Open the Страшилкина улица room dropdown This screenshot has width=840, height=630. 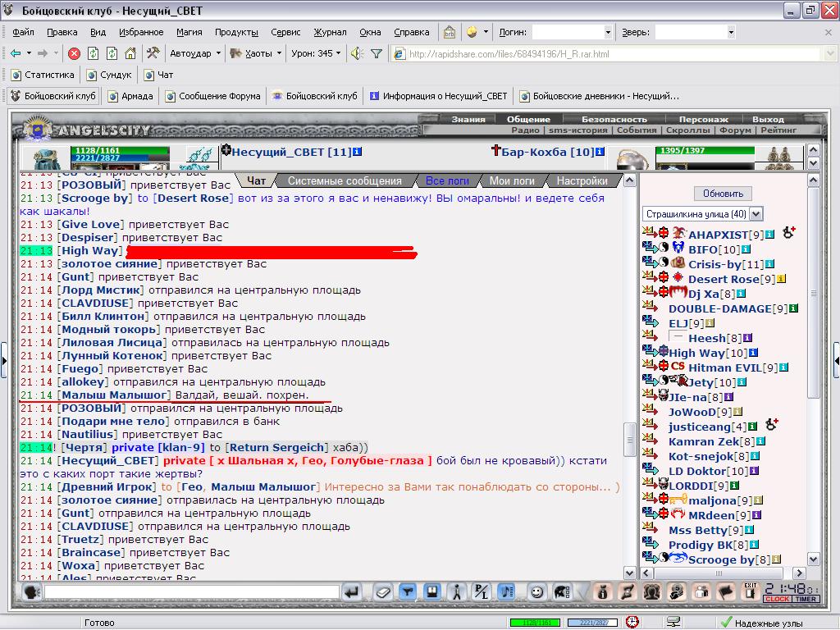click(756, 214)
